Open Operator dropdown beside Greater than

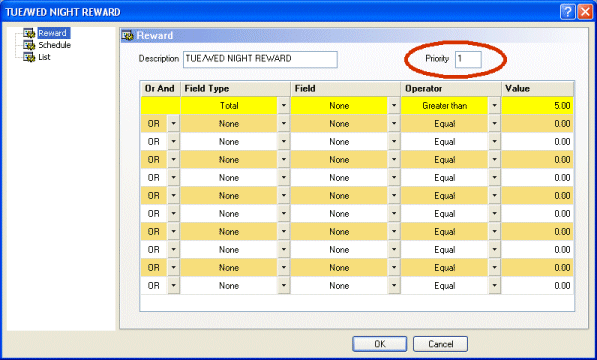point(494,106)
